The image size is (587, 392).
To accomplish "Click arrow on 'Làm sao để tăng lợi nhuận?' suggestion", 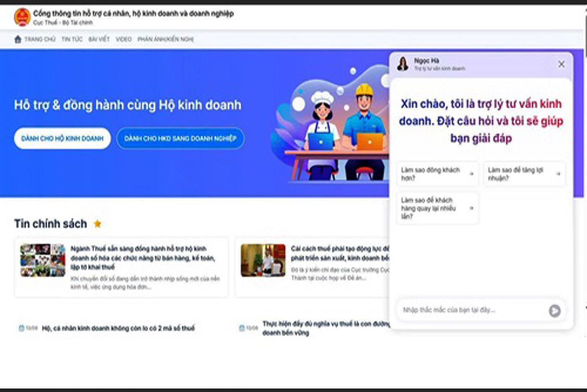I will (558, 174).
